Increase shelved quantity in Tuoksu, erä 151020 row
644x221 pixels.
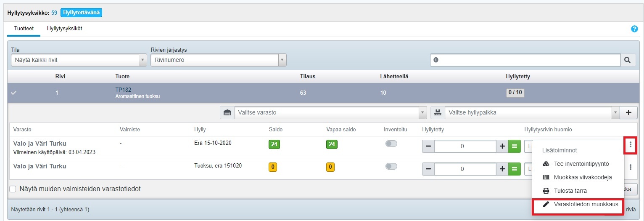click(x=502, y=169)
